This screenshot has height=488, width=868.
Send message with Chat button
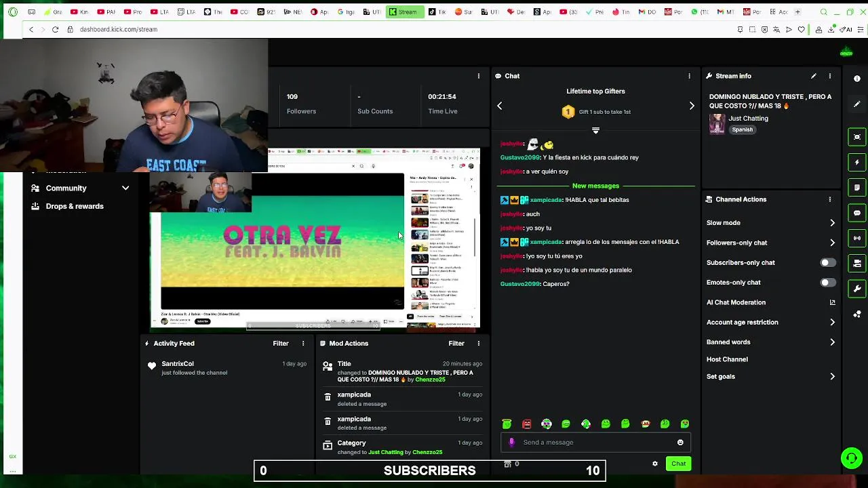(678, 464)
